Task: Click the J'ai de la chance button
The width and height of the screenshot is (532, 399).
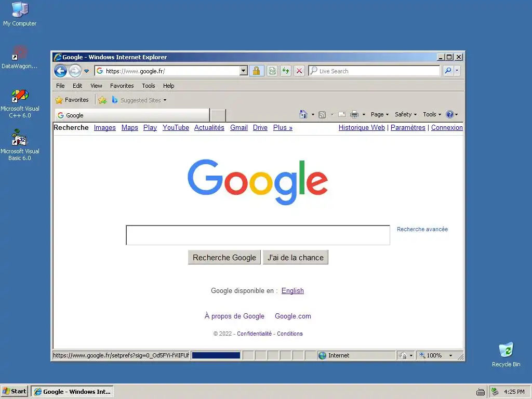Action: click(x=296, y=258)
